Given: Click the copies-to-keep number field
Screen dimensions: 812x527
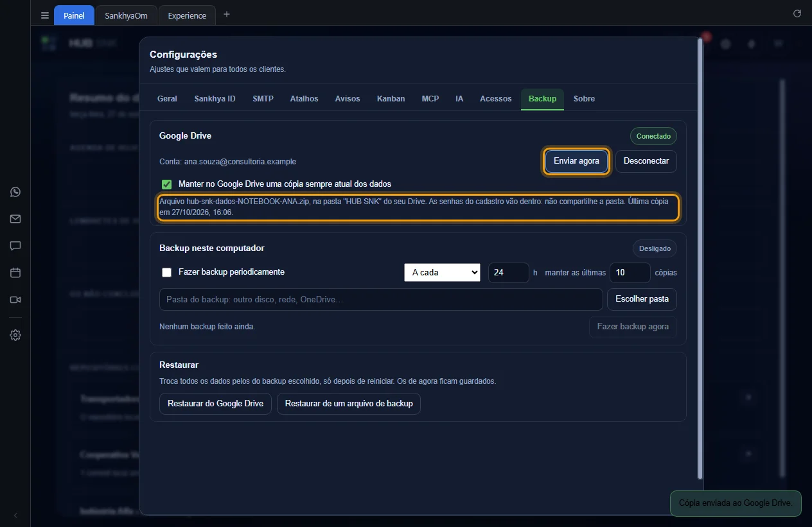Looking at the screenshot, I should pos(630,272).
